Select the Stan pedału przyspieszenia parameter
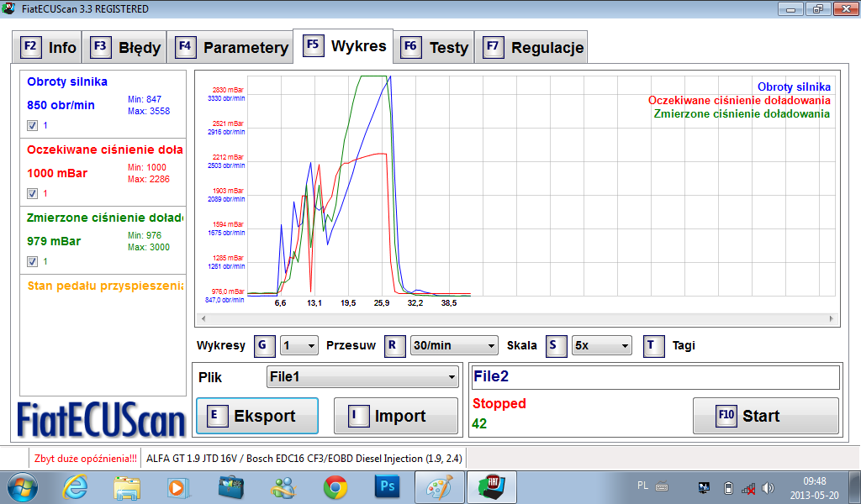Screen dimensions: 861x504 point(104,286)
